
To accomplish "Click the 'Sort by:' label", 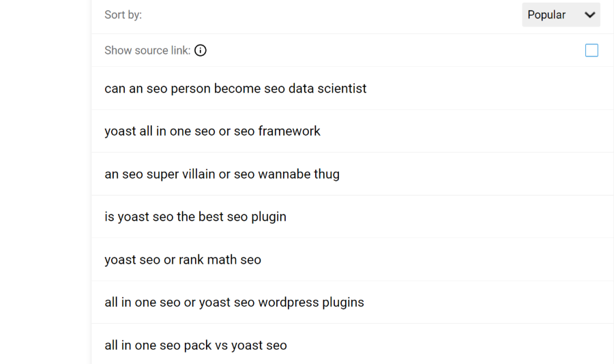I will (x=123, y=15).
